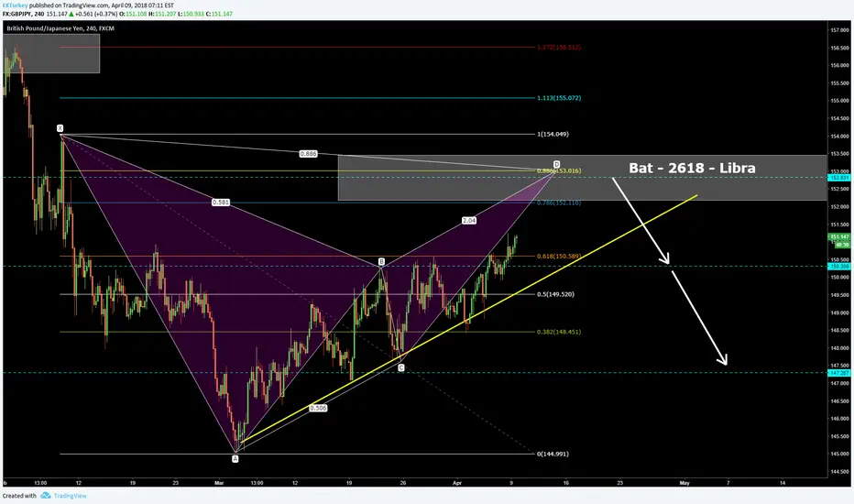Click the 26 date label on time axis
854x504 pixels.
pyautogui.click(x=403, y=483)
